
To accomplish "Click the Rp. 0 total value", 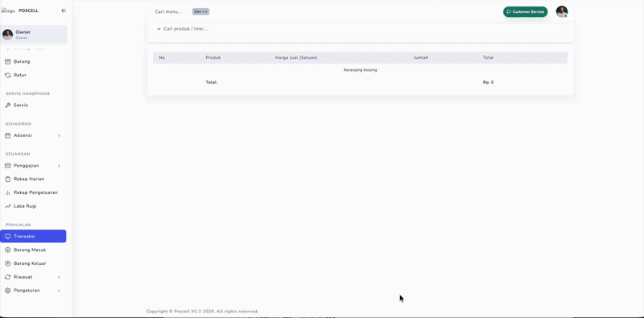I will click(x=489, y=82).
